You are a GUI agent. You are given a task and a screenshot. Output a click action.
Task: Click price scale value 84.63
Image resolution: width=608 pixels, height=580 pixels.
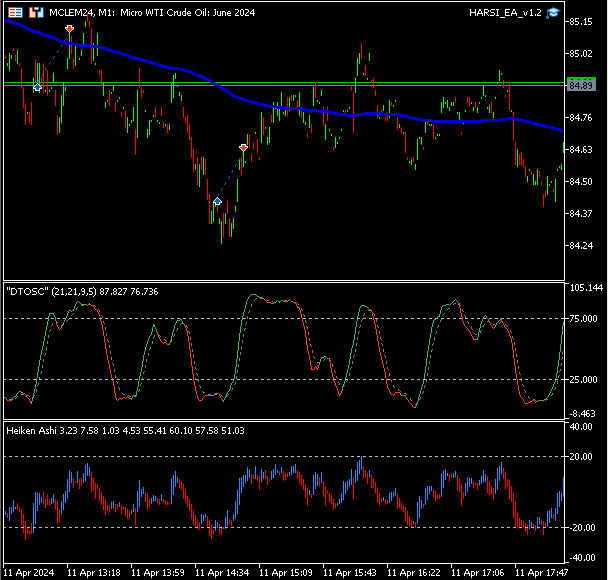581,150
